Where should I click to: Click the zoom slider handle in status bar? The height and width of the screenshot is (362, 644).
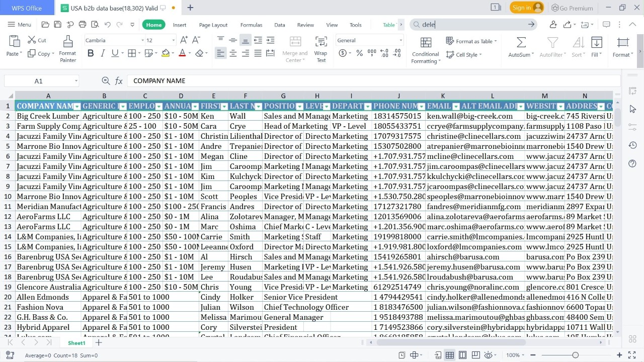575,355
